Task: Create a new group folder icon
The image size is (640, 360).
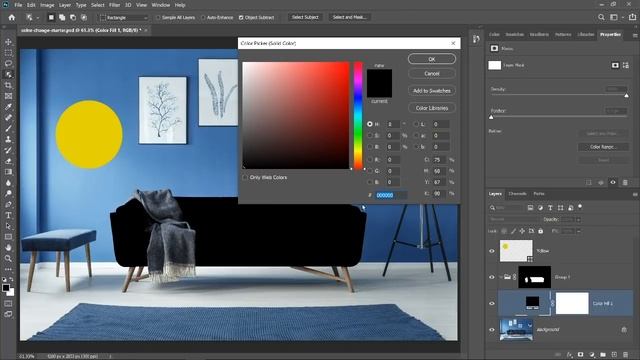Action: pyautogui.click(x=603, y=355)
